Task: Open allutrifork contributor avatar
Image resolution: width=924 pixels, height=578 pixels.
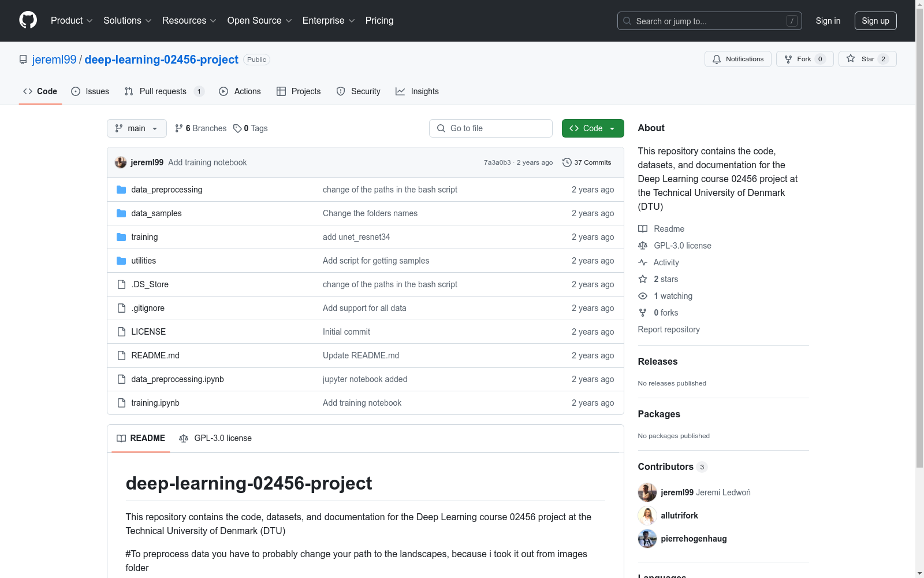Action: pyautogui.click(x=647, y=516)
